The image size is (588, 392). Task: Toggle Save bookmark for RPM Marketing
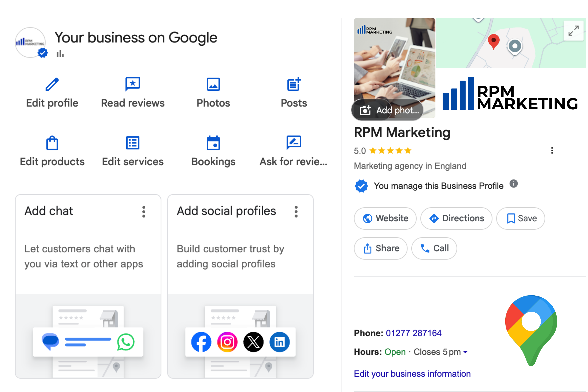click(x=521, y=218)
